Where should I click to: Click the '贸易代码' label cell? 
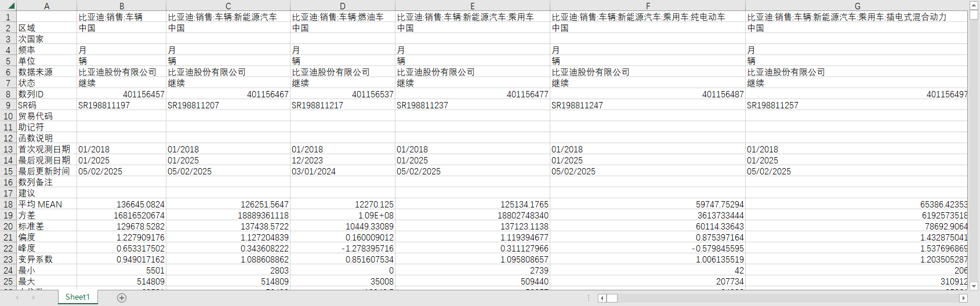(46, 116)
